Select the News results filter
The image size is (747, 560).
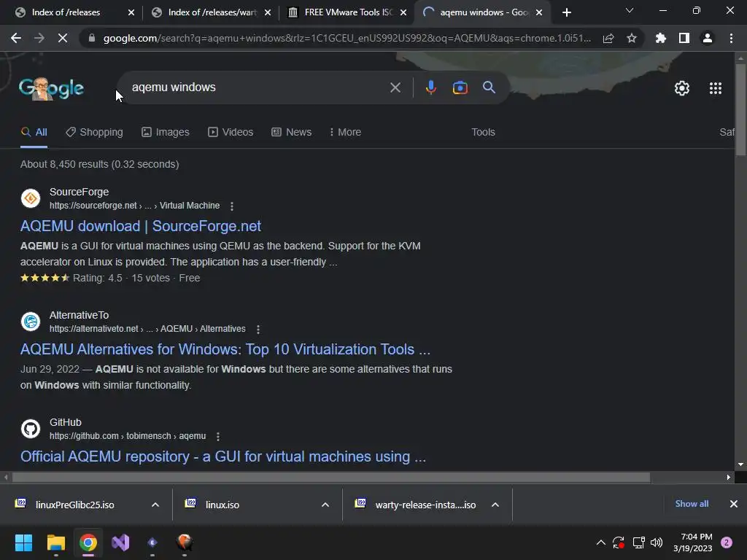pyautogui.click(x=291, y=132)
